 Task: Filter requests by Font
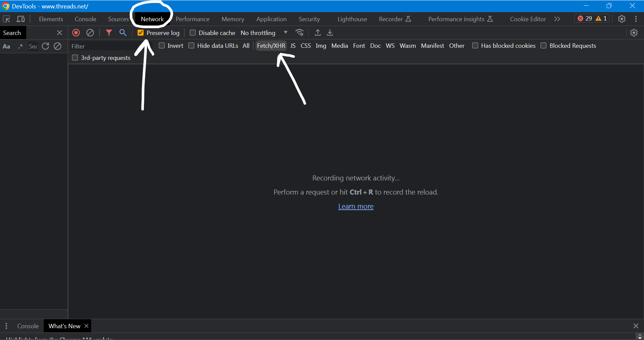click(359, 45)
